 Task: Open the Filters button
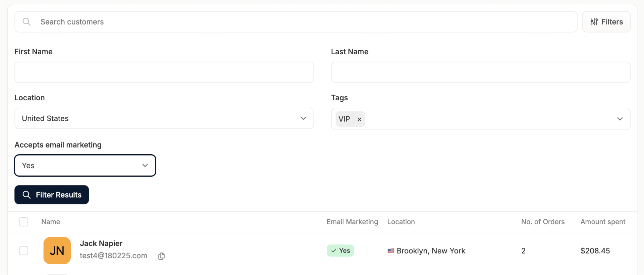tap(606, 22)
